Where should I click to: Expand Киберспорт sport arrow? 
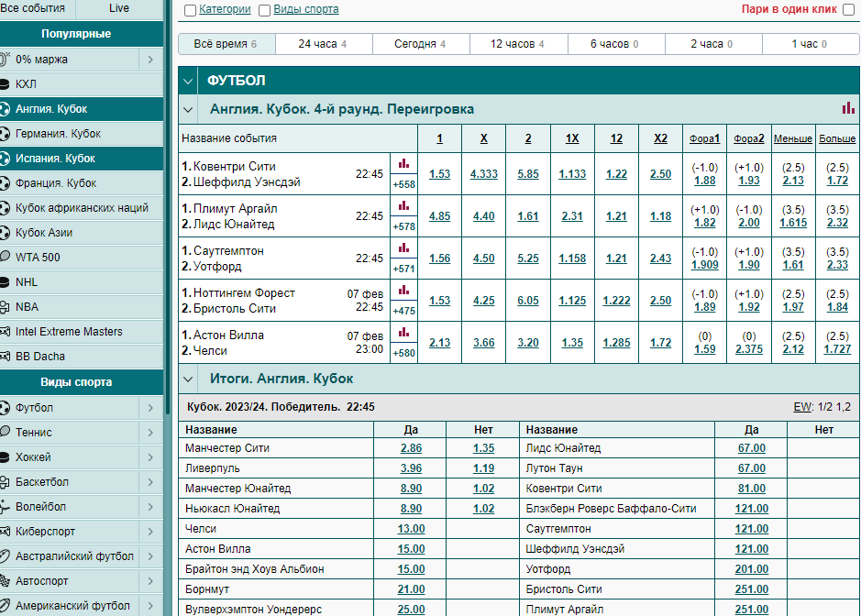click(x=150, y=532)
